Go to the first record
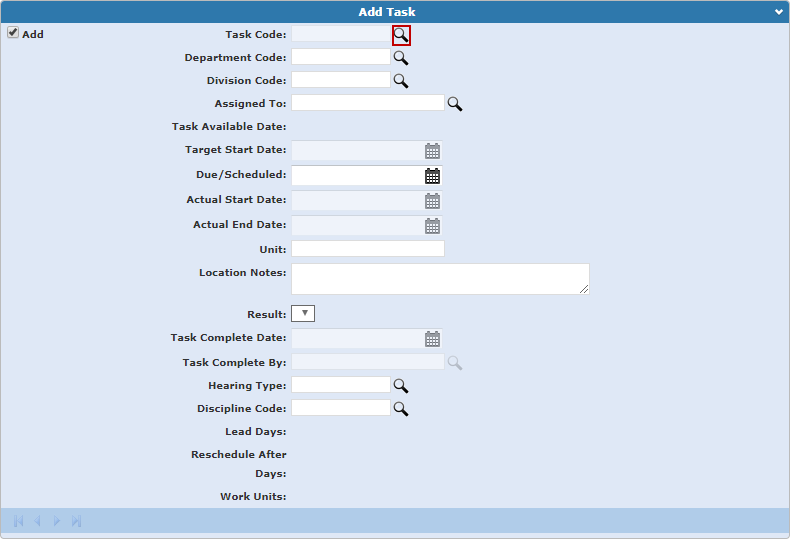 point(18,521)
